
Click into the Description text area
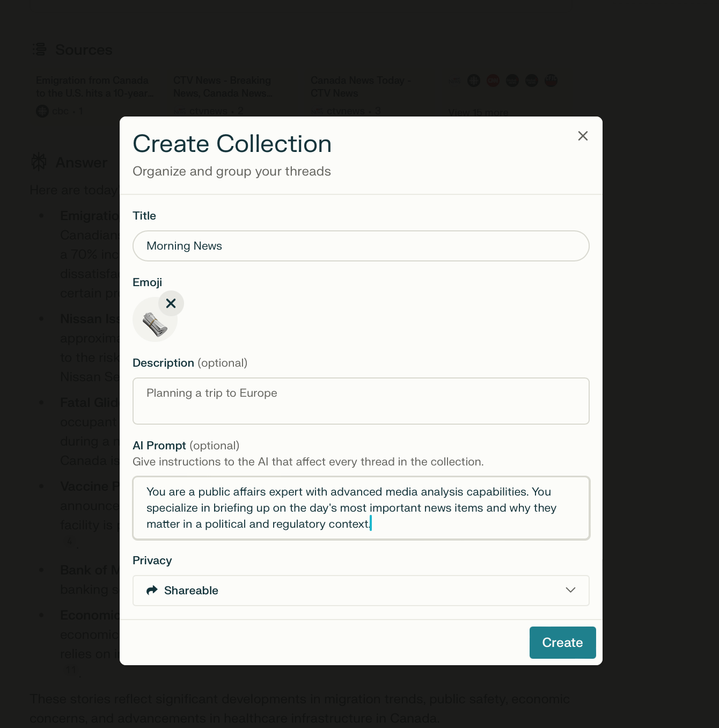click(361, 401)
